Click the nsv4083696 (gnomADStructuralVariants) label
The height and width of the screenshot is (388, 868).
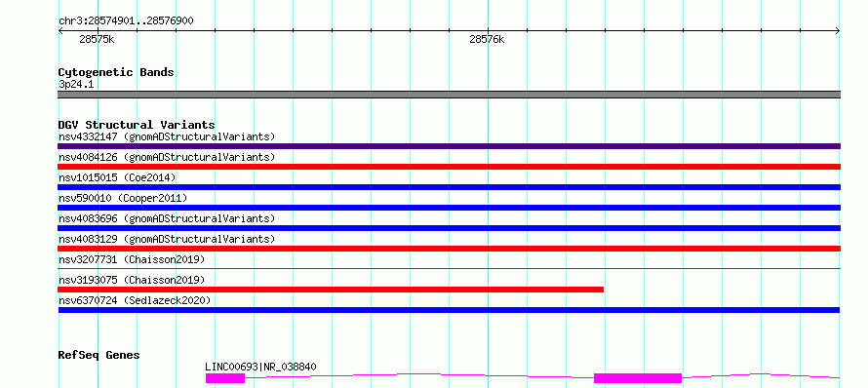coord(167,218)
